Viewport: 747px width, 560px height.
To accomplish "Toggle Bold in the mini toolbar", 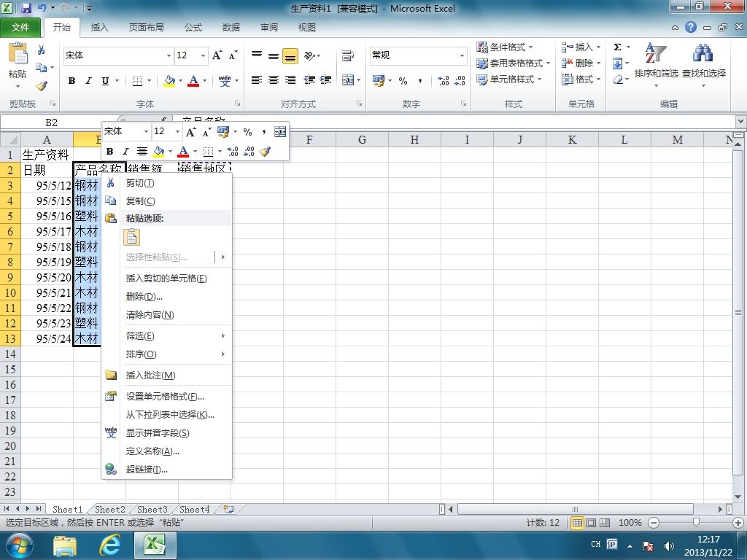I will point(109,152).
